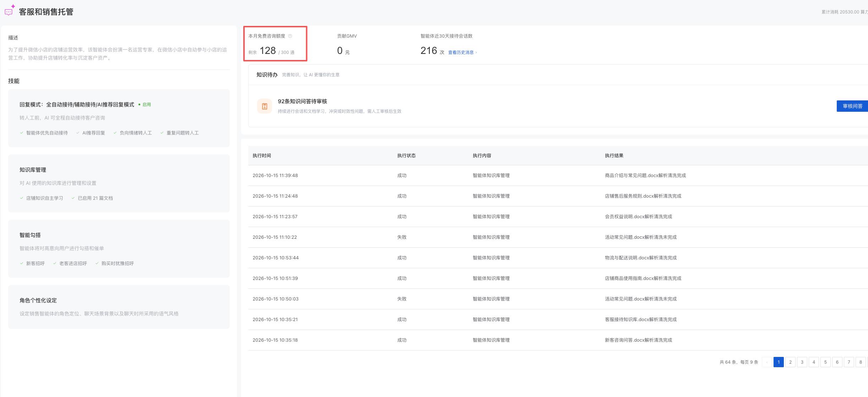
Task: Open the 回复模式 skill card title
Action: click(77, 105)
